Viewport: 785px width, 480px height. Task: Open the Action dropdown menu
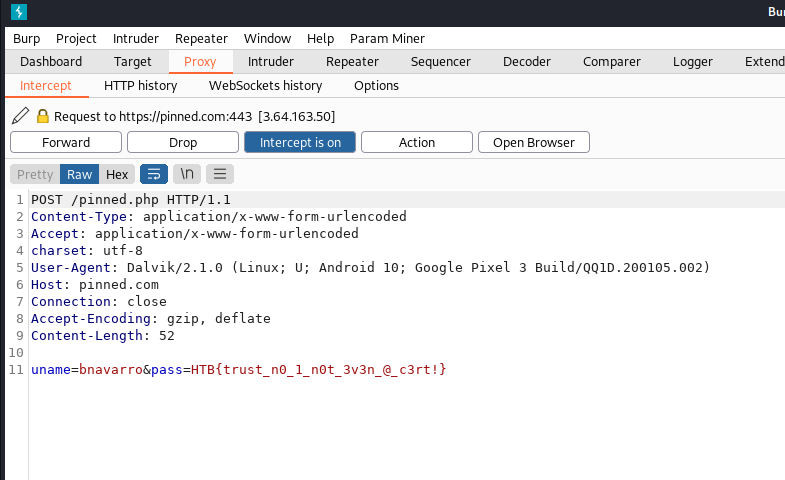pyautogui.click(x=416, y=142)
